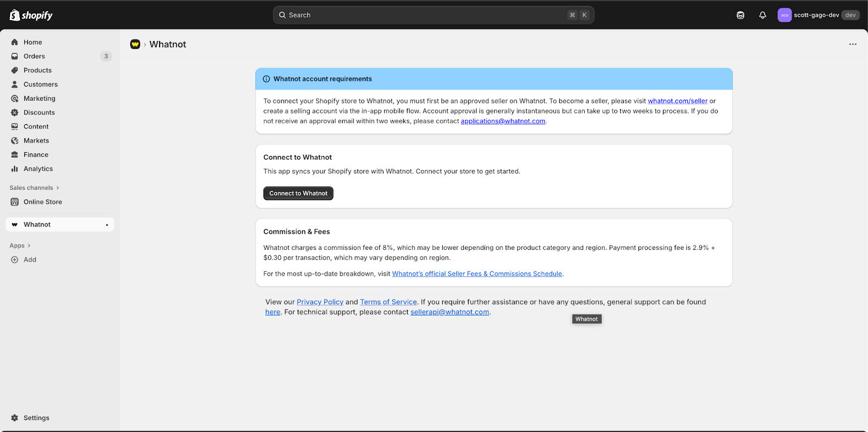Screen dimensions: 868x432
Task: Open the notifications bell icon
Action: pos(762,15)
